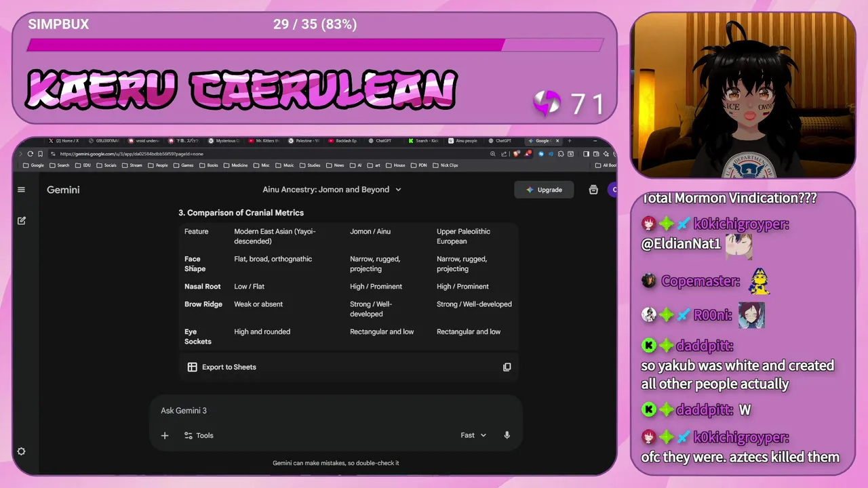Open a new browser tab with plus
The image size is (868, 488).
point(570,141)
